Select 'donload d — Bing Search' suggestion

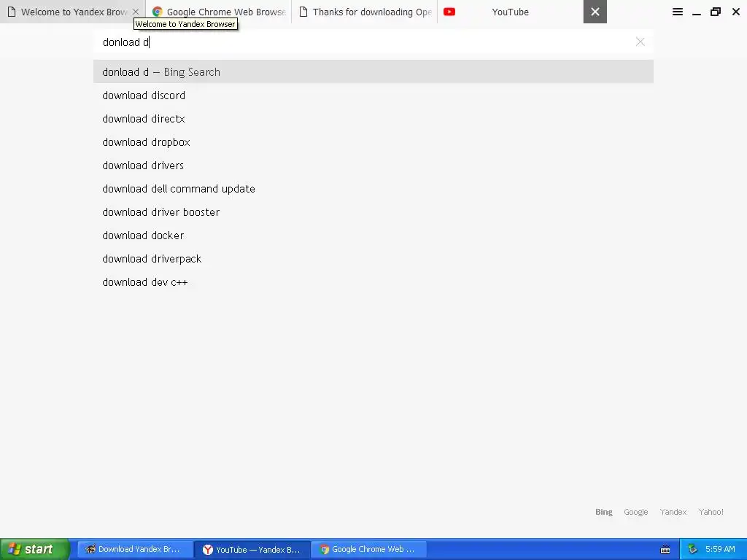coord(373,72)
